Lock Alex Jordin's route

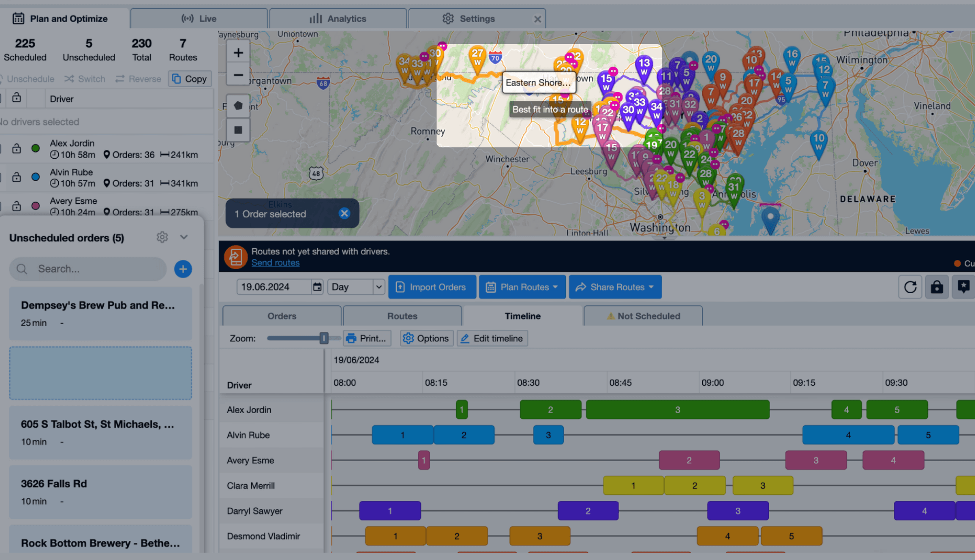click(16, 148)
